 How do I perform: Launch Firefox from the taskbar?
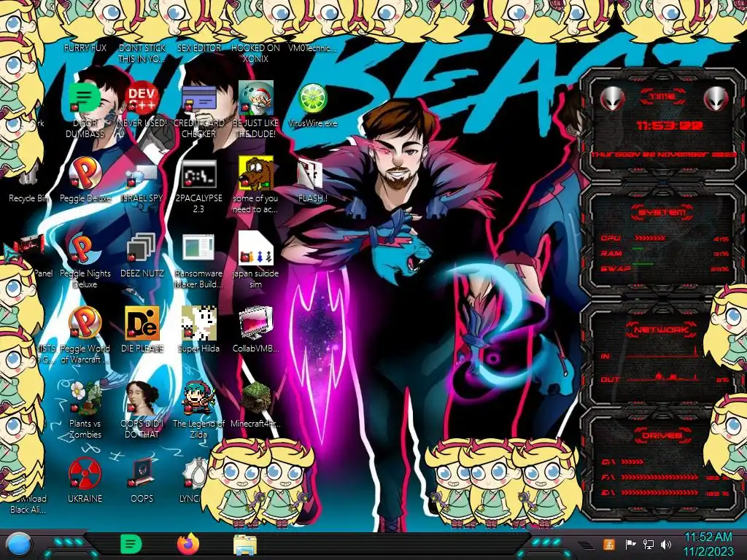pos(188,544)
